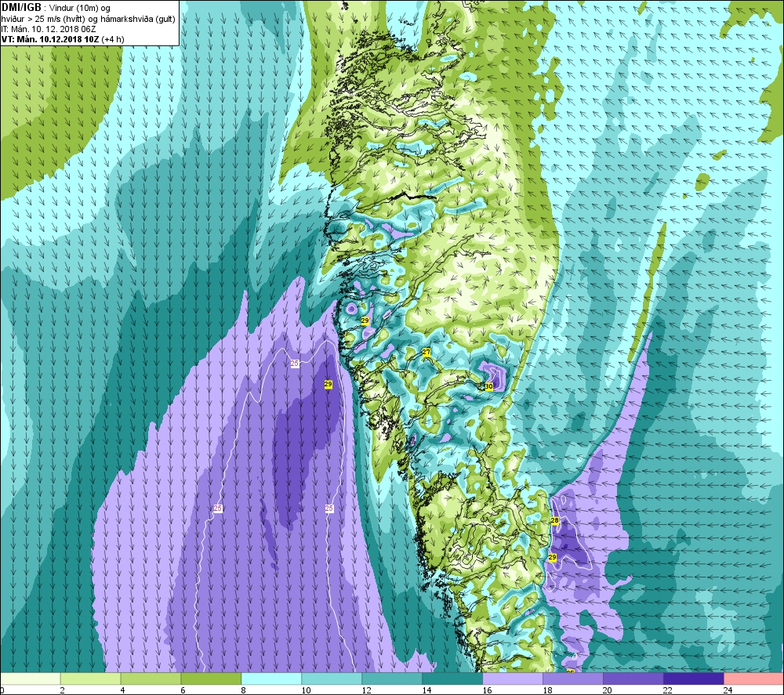Click the yellow 28 gust label on the east coast
Image resolution: width=784 pixels, height=695 pixels.
click(x=554, y=520)
